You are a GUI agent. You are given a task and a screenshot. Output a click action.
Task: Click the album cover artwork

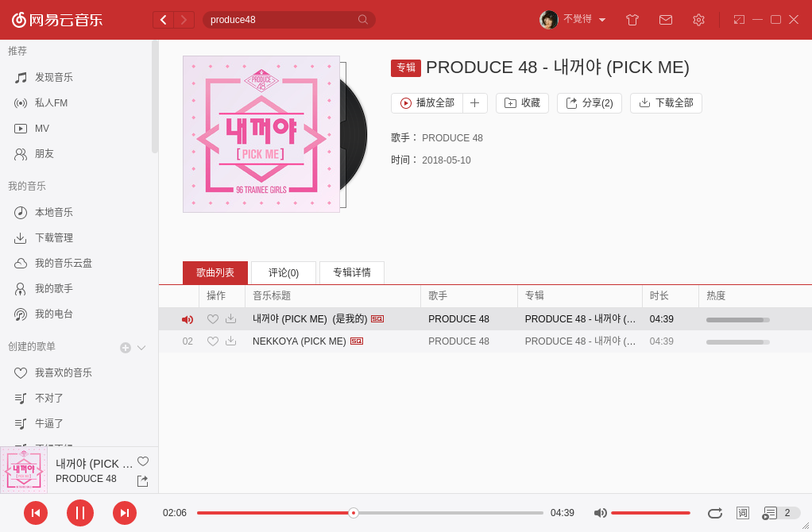[x=261, y=134]
